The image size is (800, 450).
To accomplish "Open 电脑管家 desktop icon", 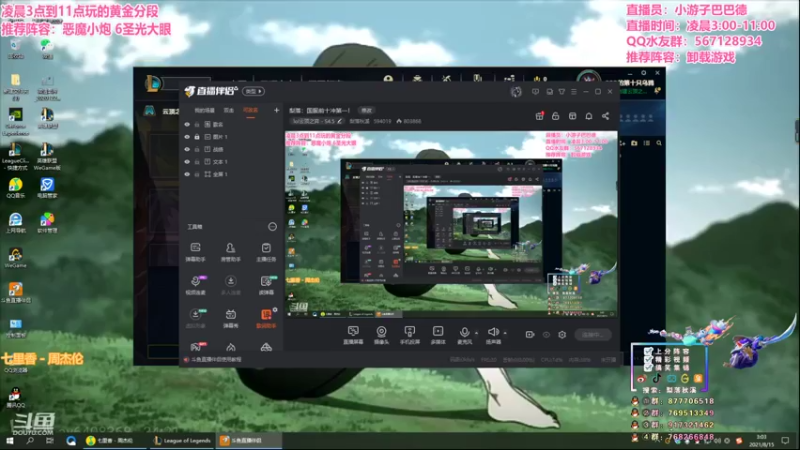I will pos(47,188).
